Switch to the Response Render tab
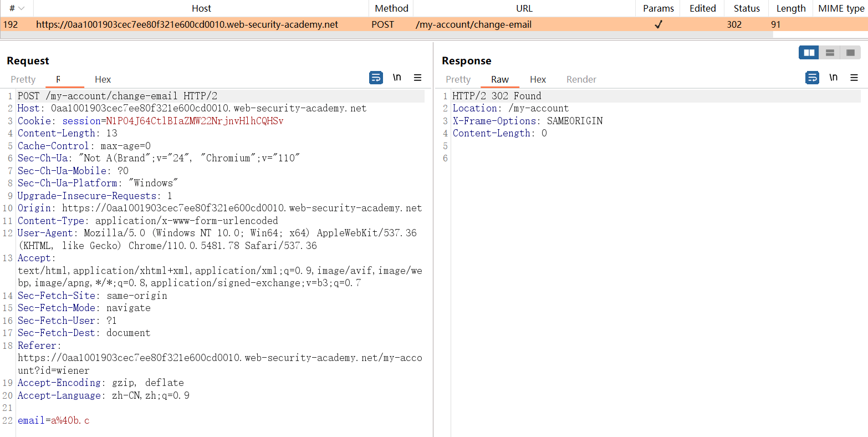Screen dimensions: 868x437 581,79
